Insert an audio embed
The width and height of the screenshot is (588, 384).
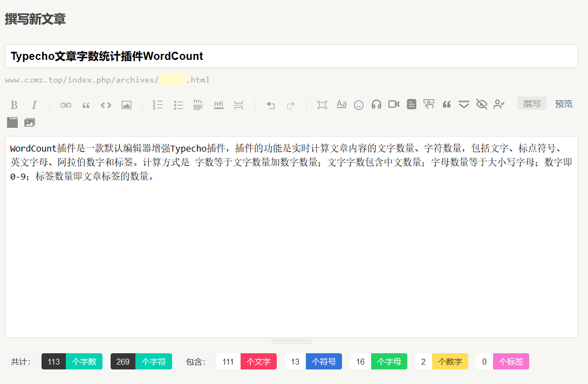[x=376, y=105]
